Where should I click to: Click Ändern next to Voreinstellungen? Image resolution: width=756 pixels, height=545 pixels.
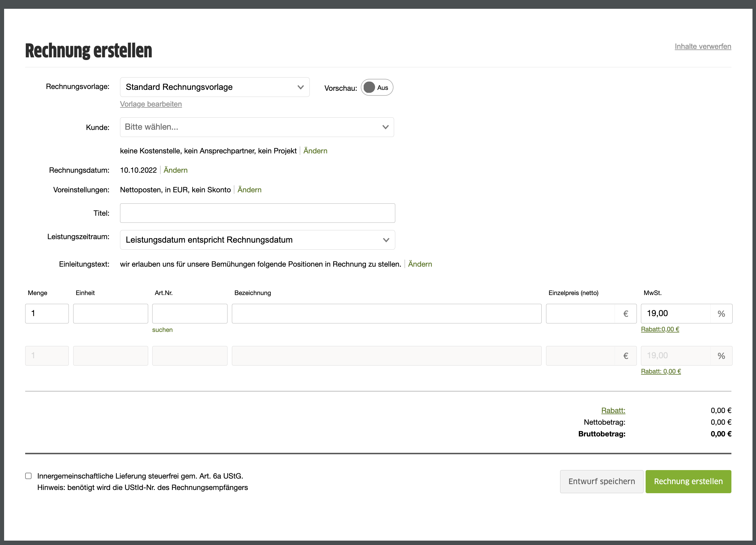249,190
